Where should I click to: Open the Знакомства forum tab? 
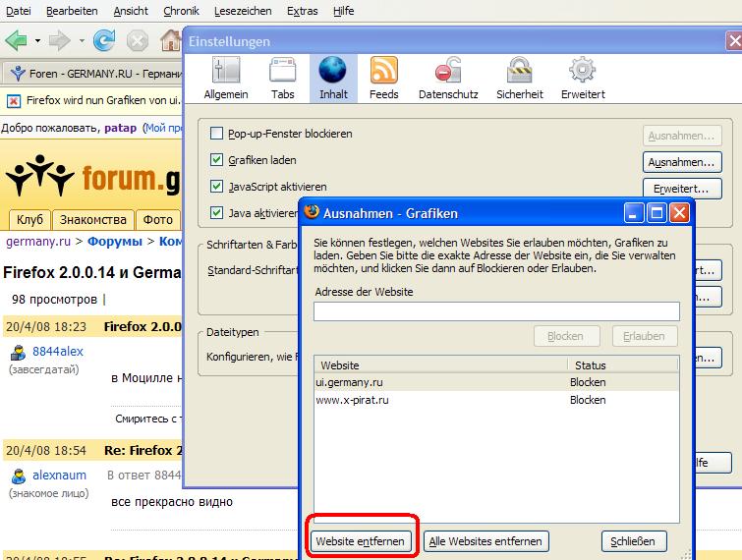tap(93, 220)
